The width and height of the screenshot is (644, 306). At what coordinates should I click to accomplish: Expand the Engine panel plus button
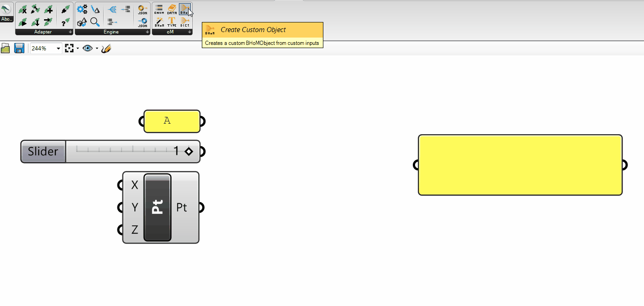coord(147,32)
